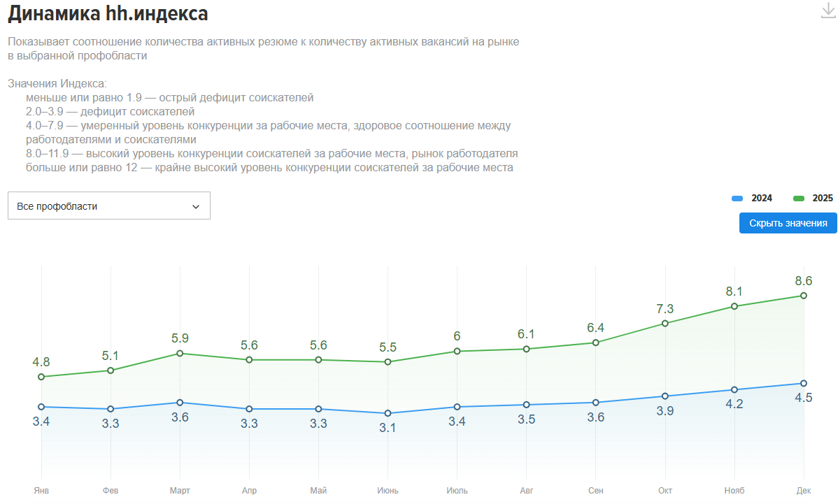The width and height of the screenshot is (838, 504).
Task: Click the November 2025 point 8.1
Action: 734,306
